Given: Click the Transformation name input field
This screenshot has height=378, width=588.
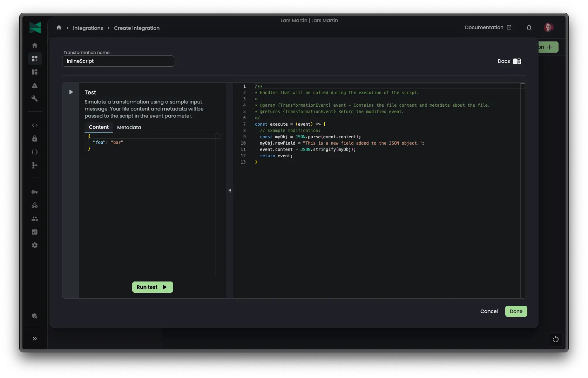Looking at the screenshot, I should pos(118,61).
